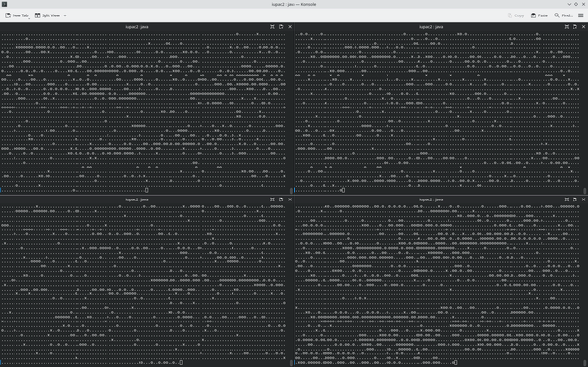Toggle maximize on the top-right terminal pane
The image size is (588, 367).
pos(567,26)
